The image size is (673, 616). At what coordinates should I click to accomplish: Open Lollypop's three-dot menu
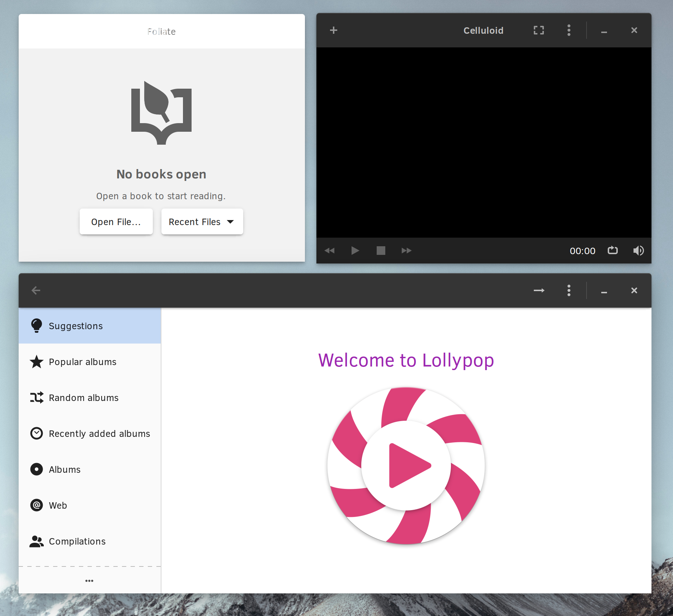click(569, 290)
